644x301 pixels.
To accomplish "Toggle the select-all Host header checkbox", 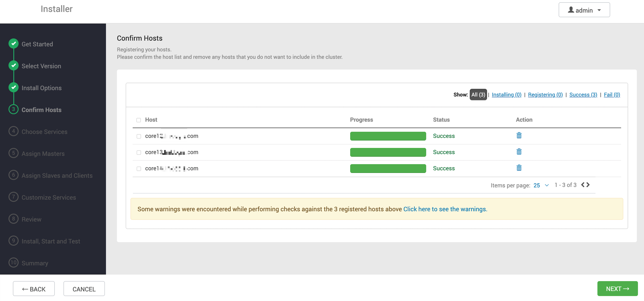I will point(138,120).
